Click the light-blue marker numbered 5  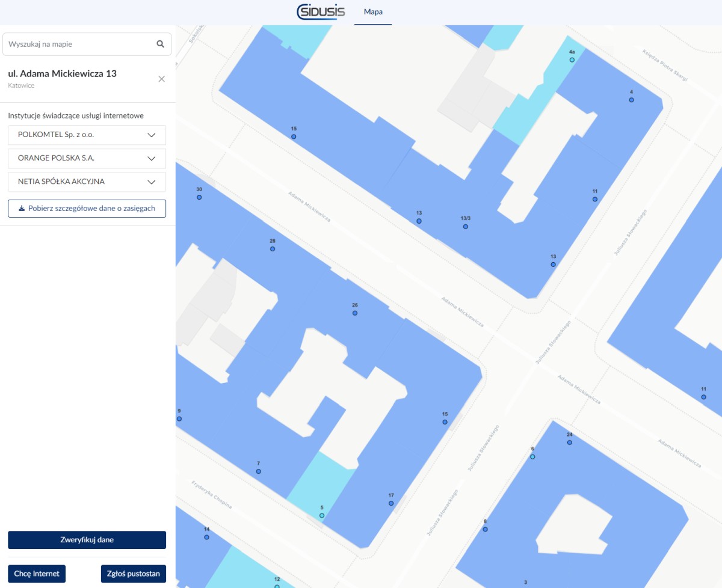[x=322, y=516]
